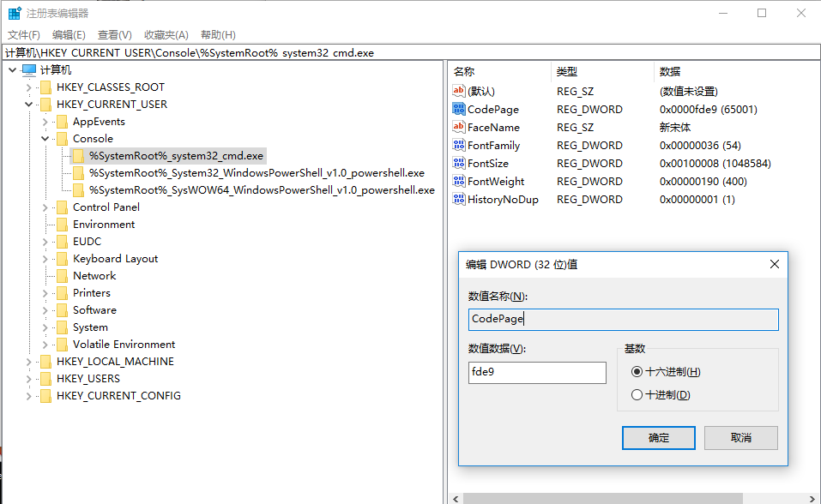Click the Software folder icon

62,309
